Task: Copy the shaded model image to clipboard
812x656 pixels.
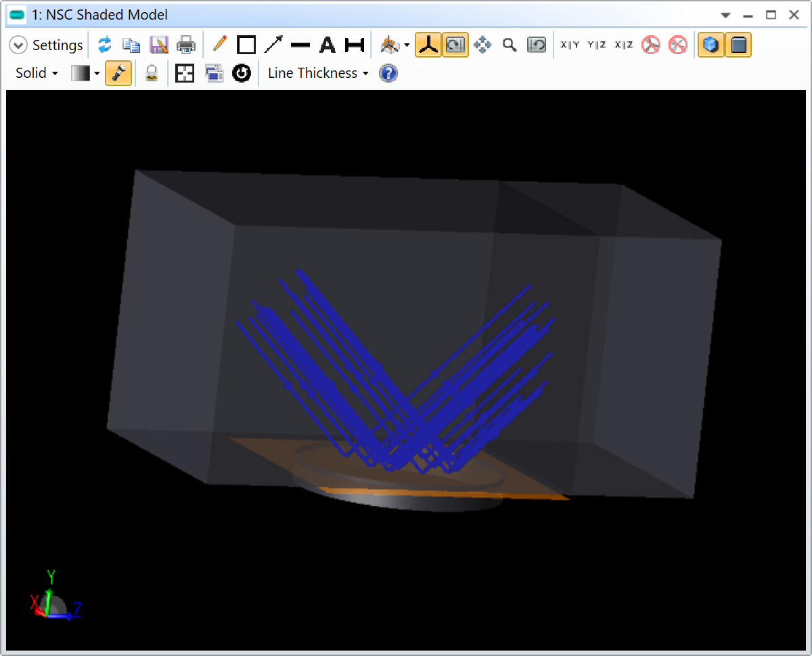Action: (131, 45)
